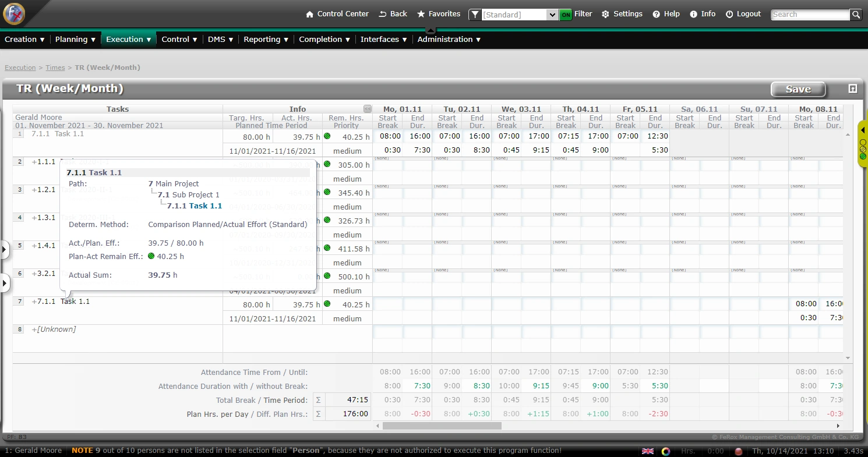Expand the upper left sidebar arrow handle
Screen dimensions: 868x457
click(4, 250)
